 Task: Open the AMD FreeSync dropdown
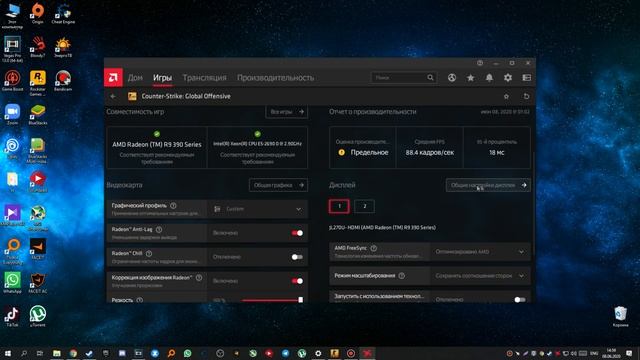tap(480, 252)
